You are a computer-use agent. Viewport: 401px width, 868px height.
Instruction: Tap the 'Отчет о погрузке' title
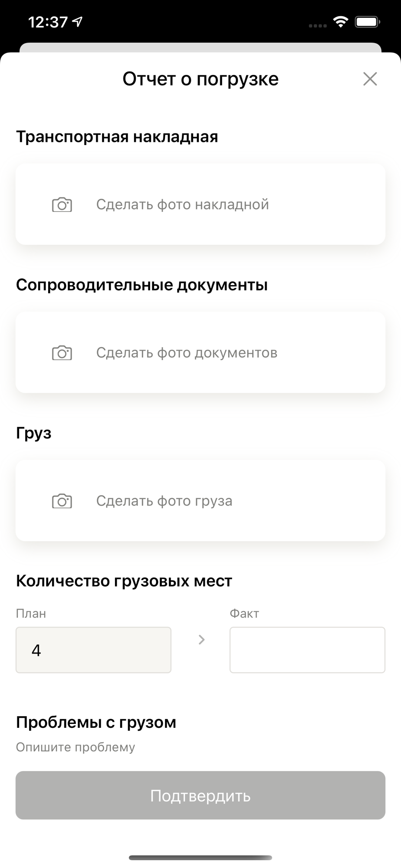pos(200,79)
